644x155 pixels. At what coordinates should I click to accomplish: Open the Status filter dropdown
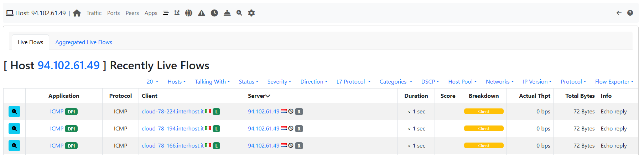coord(249,81)
